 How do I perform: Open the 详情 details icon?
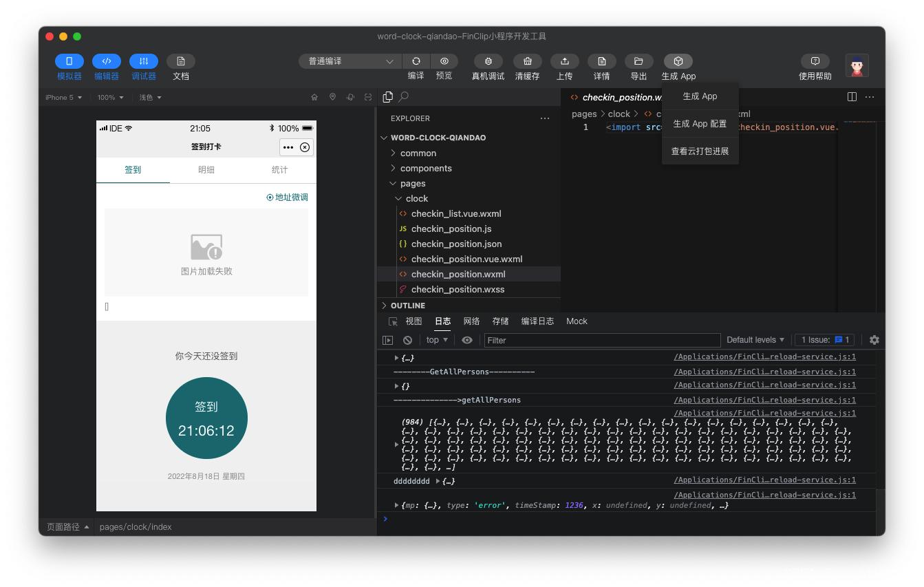602,61
